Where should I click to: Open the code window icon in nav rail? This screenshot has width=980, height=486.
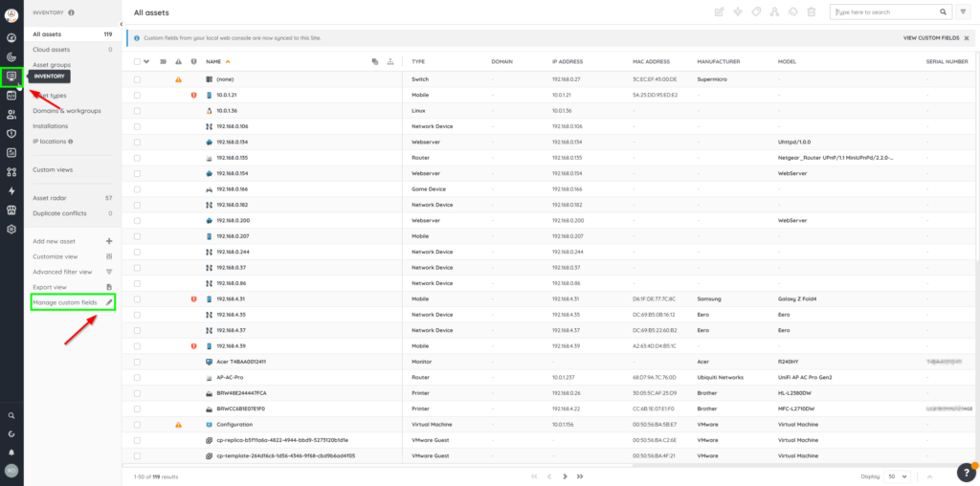click(x=11, y=96)
